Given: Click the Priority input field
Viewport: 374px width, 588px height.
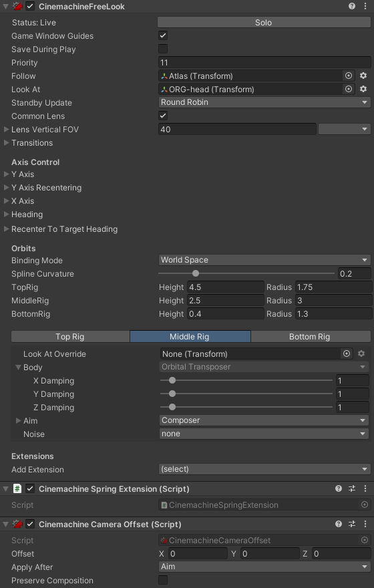Looking at the screenshot, I should (264, 62).
